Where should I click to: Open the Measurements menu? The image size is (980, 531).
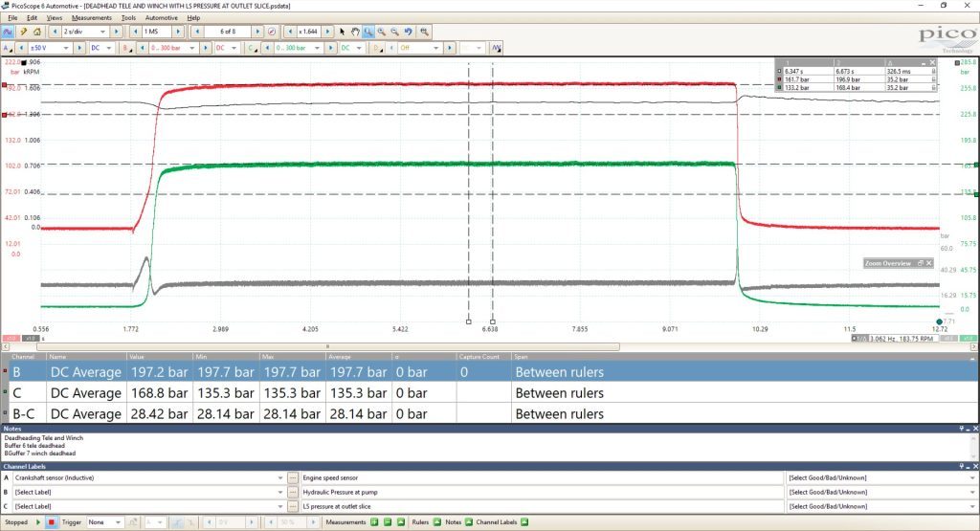coord(91,18)
